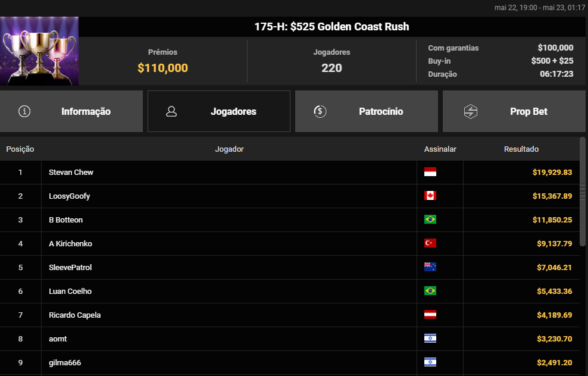Click Luan Coelho's Brazil flag icon

pos(430,291)
